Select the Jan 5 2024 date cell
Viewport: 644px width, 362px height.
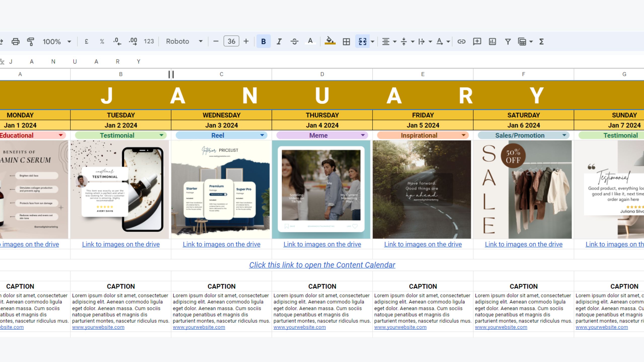tap(423, 125)
